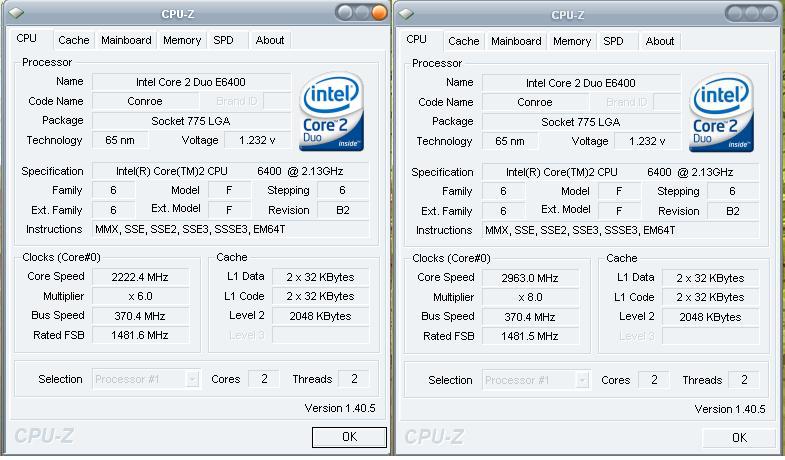Click Level 2 cache 2048 KBytes, left window

click(x=320, y=316)
